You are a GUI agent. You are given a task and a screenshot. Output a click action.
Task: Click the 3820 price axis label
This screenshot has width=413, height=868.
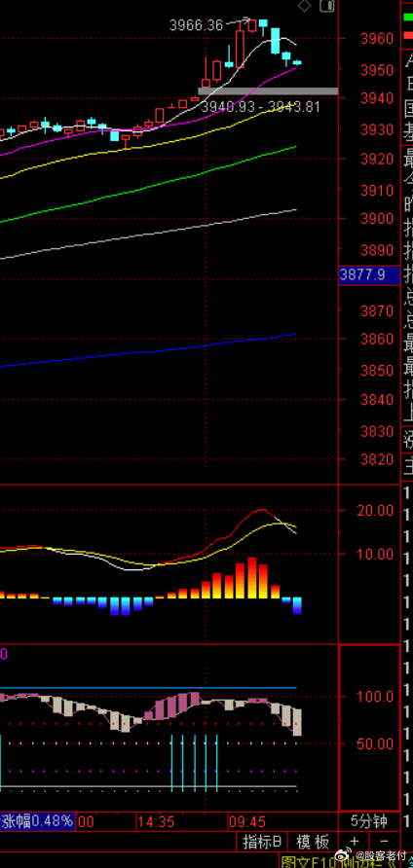click(377, 459)
